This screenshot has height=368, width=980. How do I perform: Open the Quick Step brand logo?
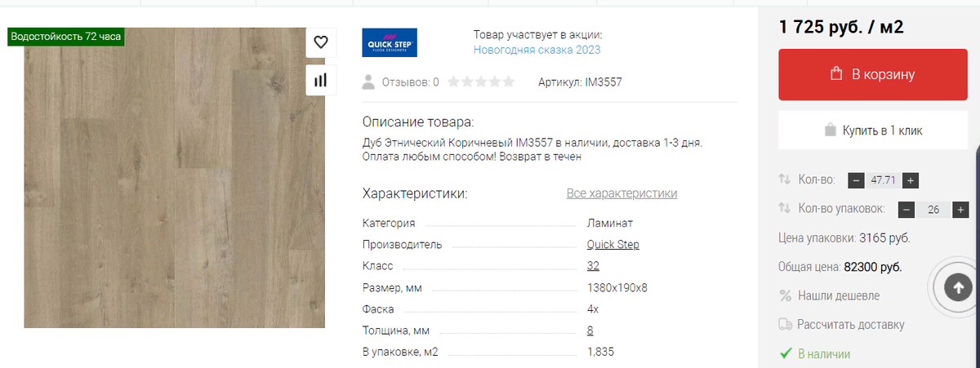[390, 42]
